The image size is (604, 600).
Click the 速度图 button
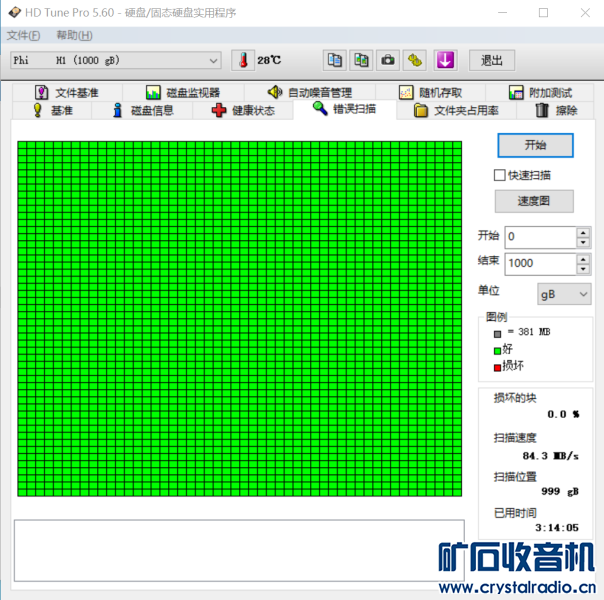point(534,201)
